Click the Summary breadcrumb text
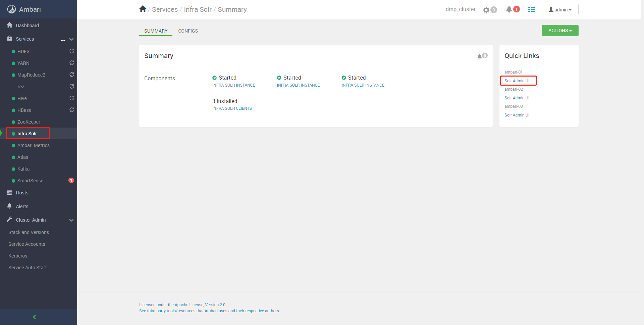Screen dimensions: 644x325 pyautogui.click(x=232, y=9)
